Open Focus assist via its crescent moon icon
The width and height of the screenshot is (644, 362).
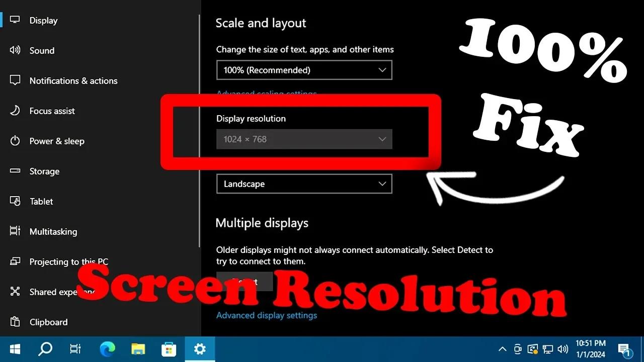[x=15, y=111]
